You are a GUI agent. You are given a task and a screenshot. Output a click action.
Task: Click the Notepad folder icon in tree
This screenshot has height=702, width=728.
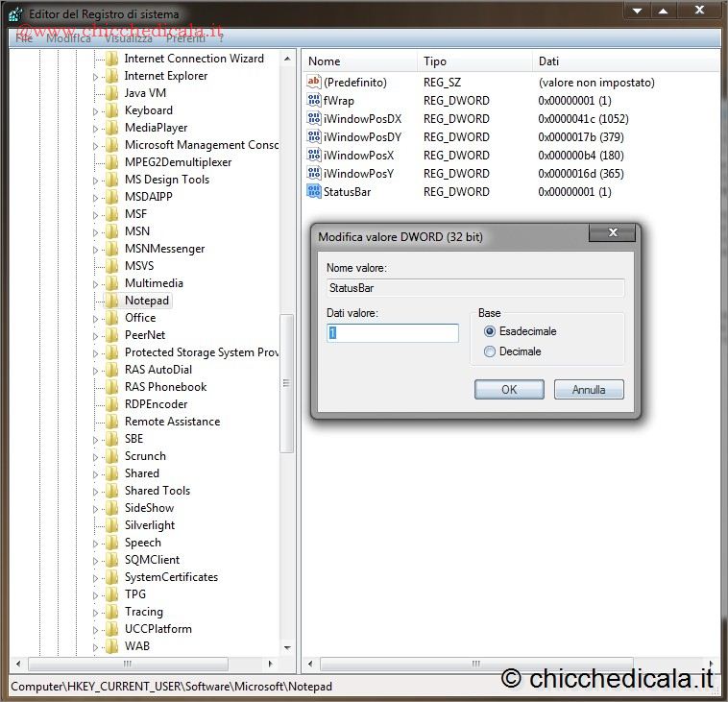click(112, 301)
